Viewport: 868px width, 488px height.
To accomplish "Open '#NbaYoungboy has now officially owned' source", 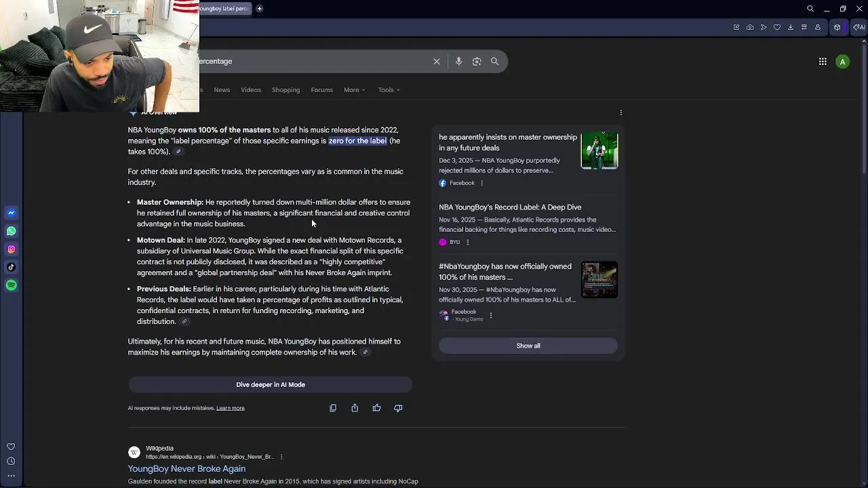I will tap(505, 272).
